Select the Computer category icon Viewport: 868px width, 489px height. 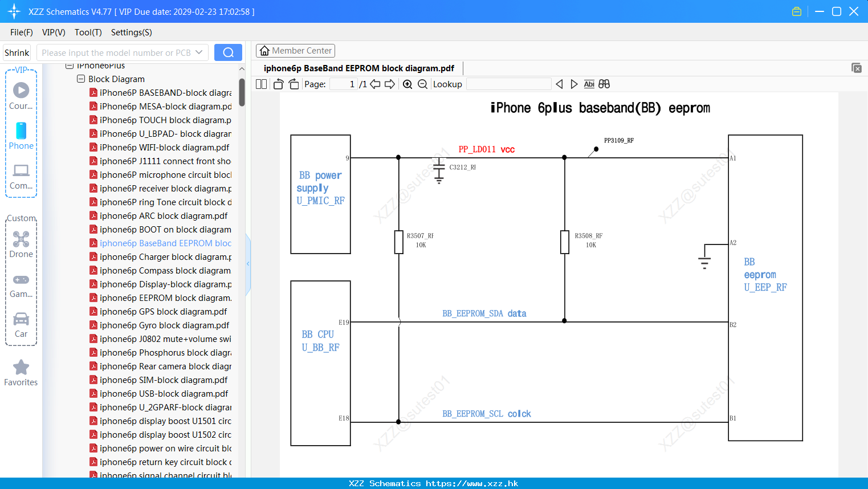[x=21, y=177]
